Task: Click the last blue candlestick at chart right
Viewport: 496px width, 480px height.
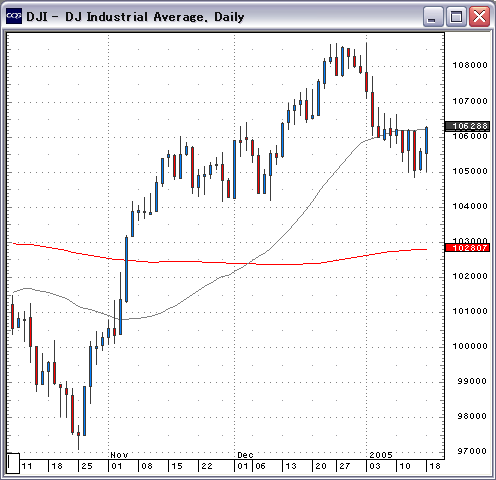Action: point(427,141)
